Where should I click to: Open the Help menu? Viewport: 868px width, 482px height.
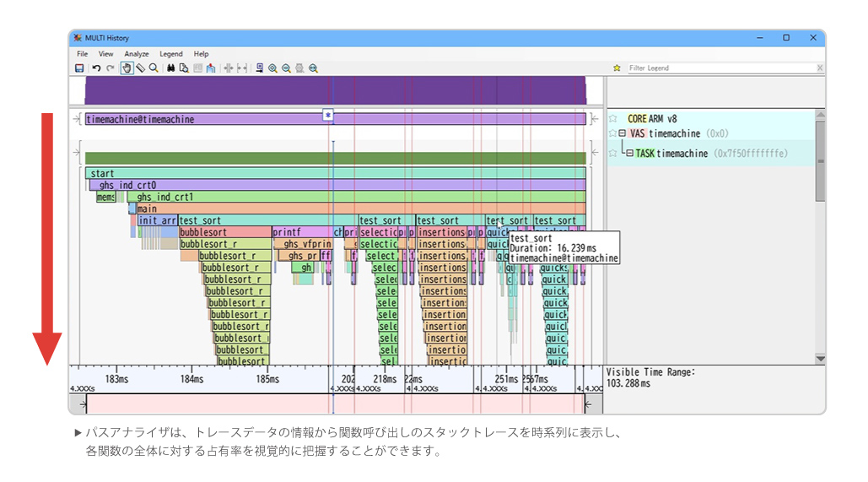201,54
